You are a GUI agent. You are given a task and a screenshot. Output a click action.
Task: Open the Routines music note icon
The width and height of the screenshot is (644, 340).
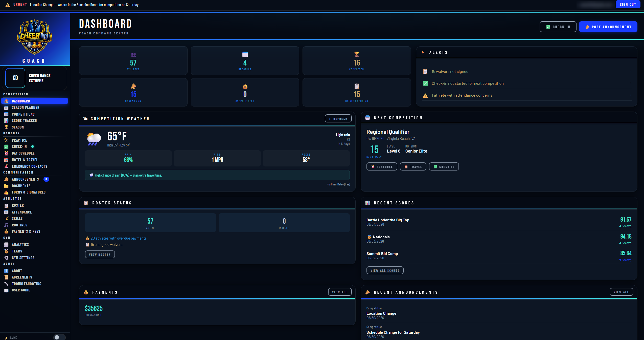pos(6,225)
